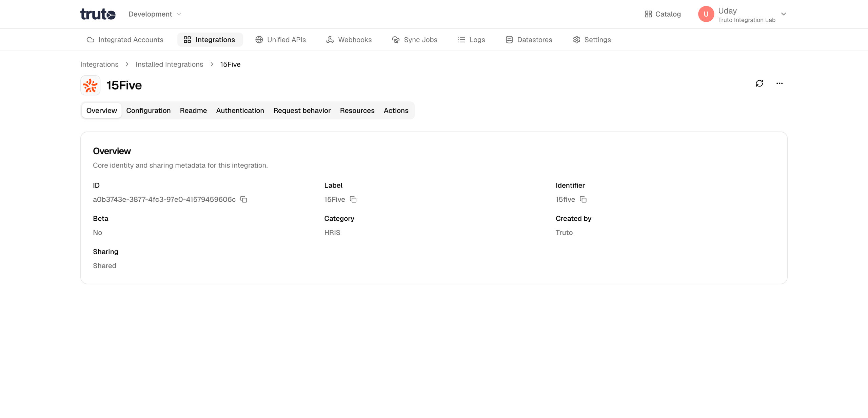This screenshot has width=868, height=418.
Task: Open the three-dots more options menu
Action: [x=779, y=83]
